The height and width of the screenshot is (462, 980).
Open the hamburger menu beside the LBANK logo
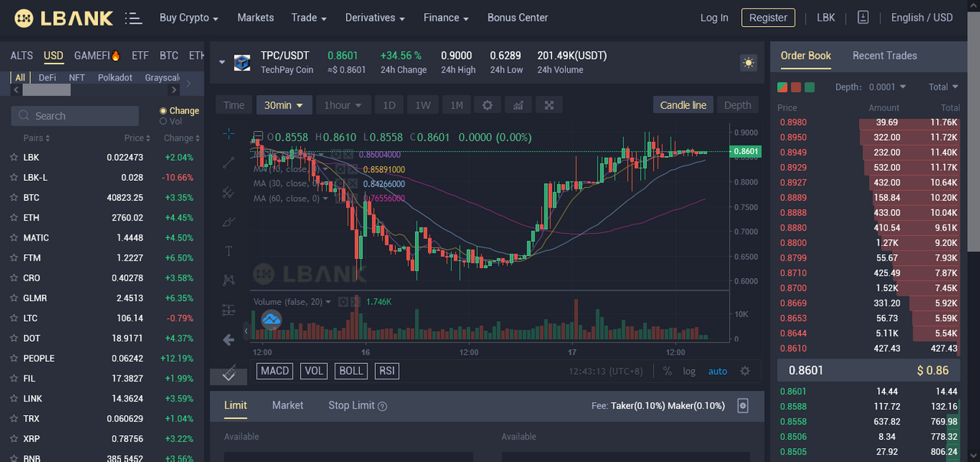click(x=133, y=18)
